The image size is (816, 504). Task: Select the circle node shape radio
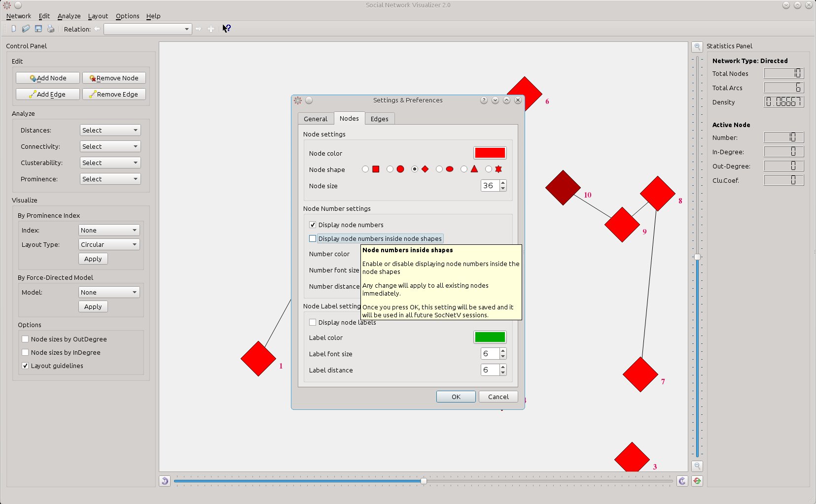390,169
